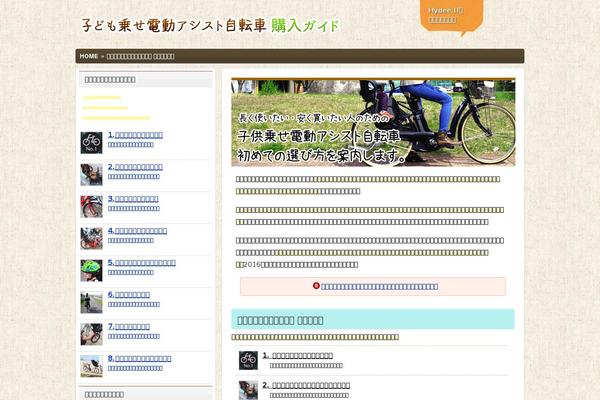
Task: Click the No.1 bicycle icon in the sidebar
Action: pos(91,143)
